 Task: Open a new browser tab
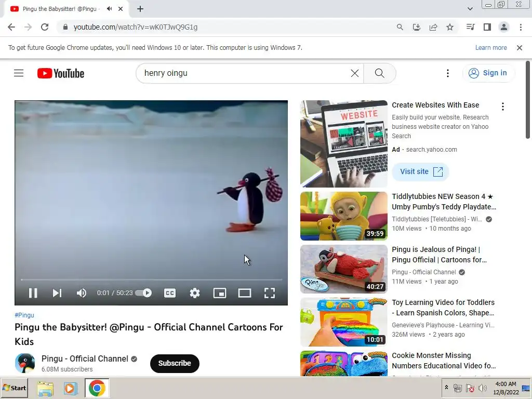coord(140,9)
